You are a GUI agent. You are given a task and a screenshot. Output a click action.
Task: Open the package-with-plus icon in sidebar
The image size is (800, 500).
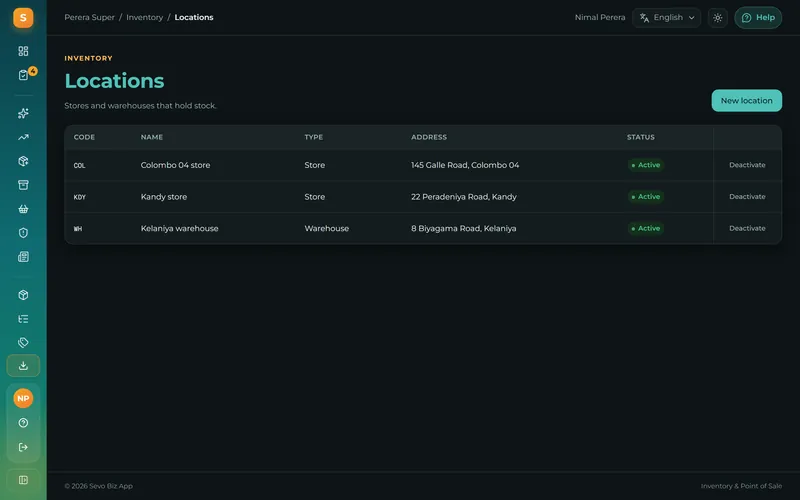(23, 161)
